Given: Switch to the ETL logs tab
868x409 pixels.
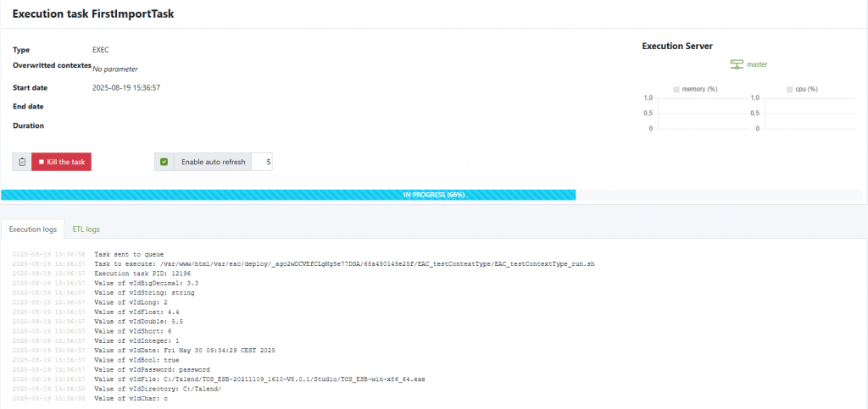Looking at the screenshot, I should pyautogui.click(x=86, y=229).
